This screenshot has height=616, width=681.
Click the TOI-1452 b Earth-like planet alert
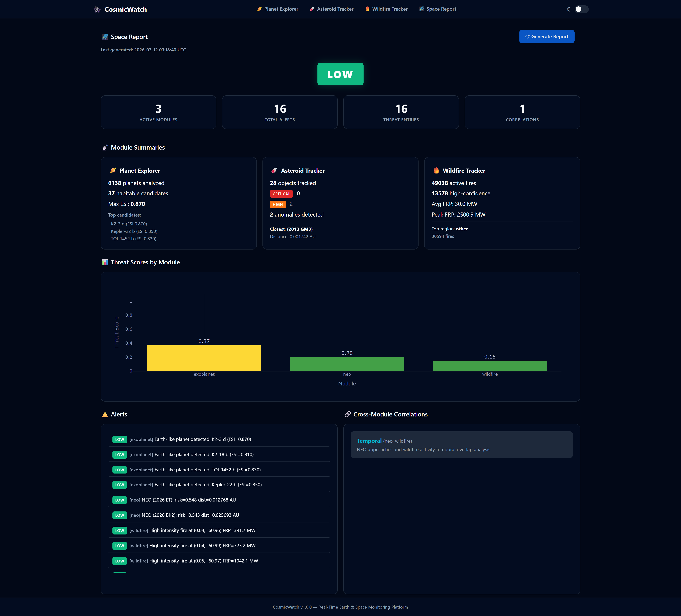[219, 469]
